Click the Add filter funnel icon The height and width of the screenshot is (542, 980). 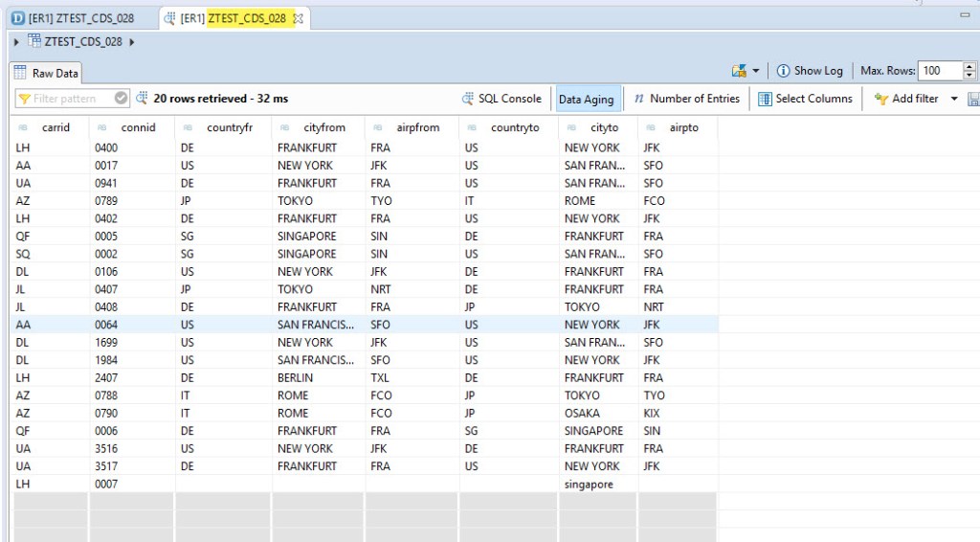[x=880, y=99]
